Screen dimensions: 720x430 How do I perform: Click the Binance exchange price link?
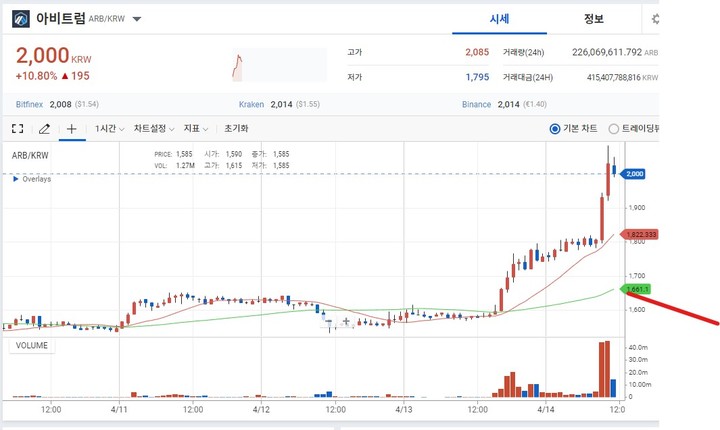[478, 104]
